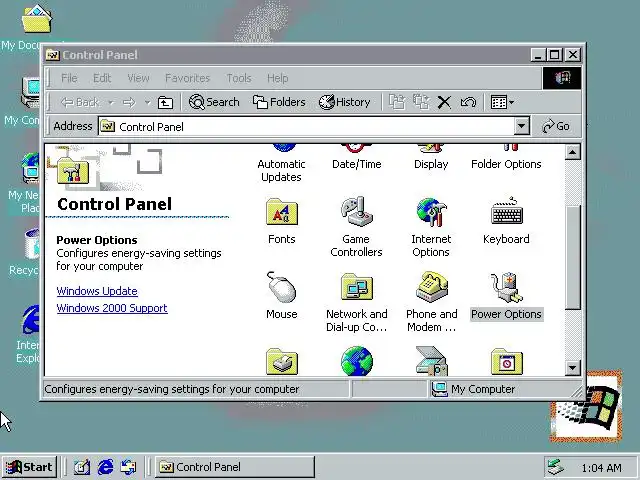Select the Automatic Updates label
The image size is (640, 480).
(x=281, y=171)
